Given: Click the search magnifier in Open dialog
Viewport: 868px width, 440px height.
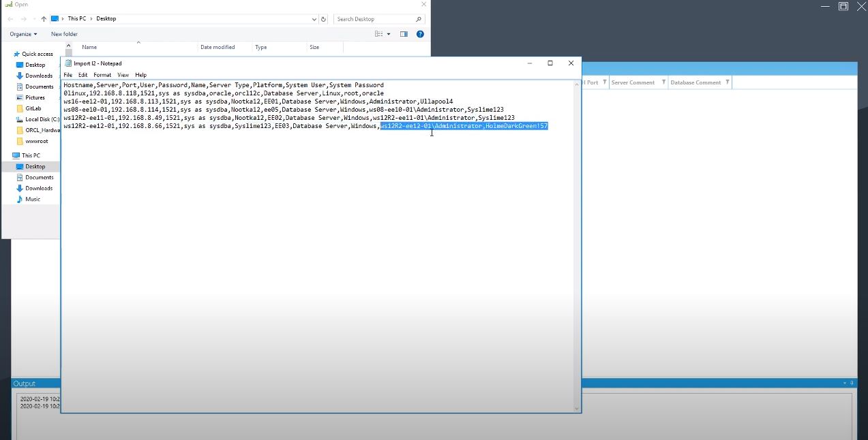Looking at the screenshot, I should tap(419, 19).
